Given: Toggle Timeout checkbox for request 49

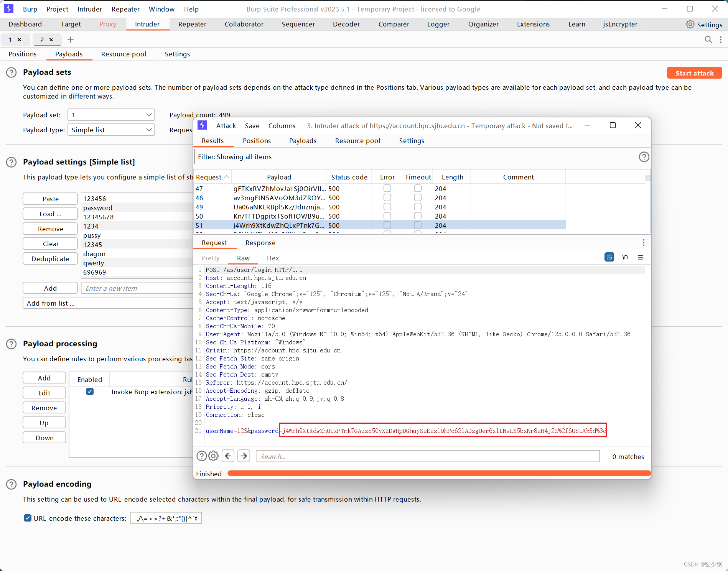Looking at the screenshot, I should click(418, 207).
